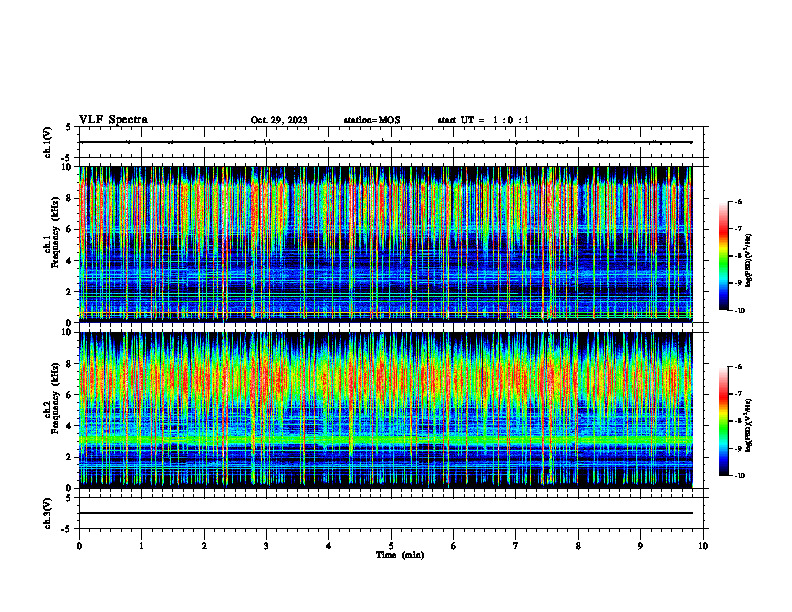Click the time axis tick label '10'
The image size is (792, 612).
(703, 546)
